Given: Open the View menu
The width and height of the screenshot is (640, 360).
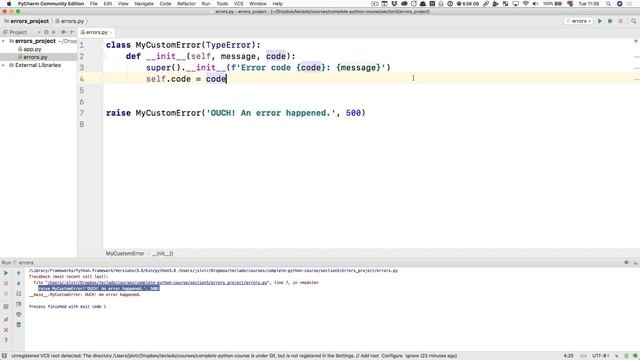Looking at the screenshot, I should pos(123,4).
